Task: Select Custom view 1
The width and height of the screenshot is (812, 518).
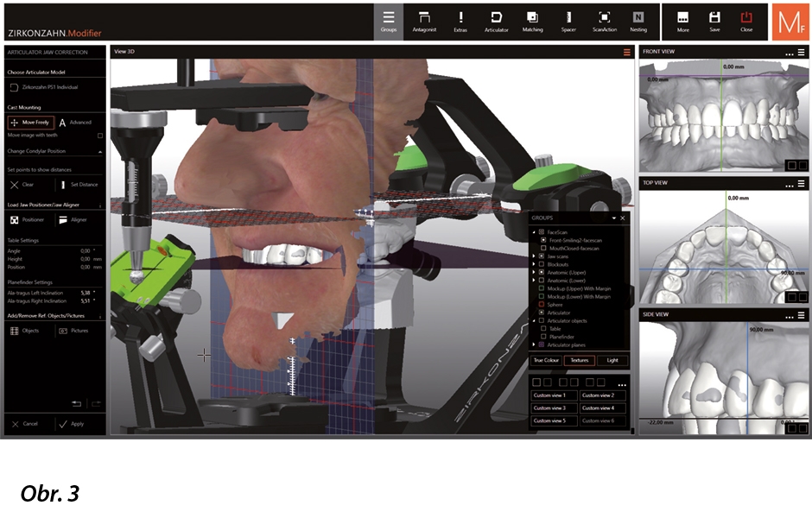Action: point(554,396)
